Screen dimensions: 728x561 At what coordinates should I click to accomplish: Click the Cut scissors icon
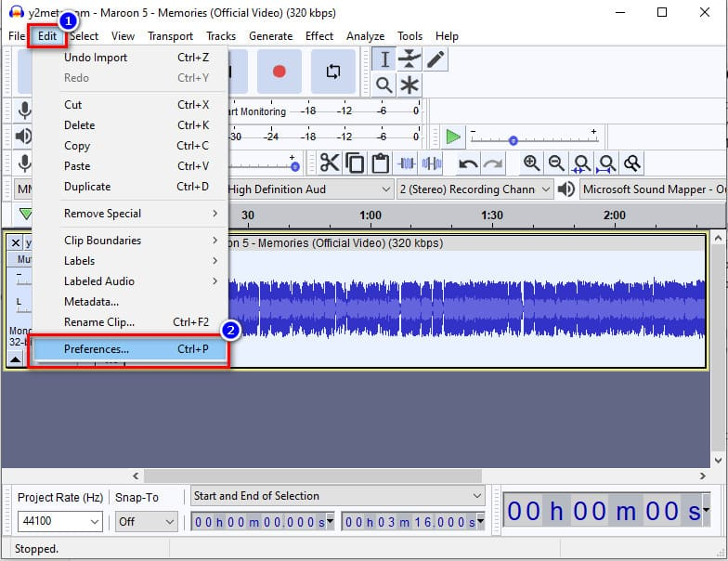(330, 163)
